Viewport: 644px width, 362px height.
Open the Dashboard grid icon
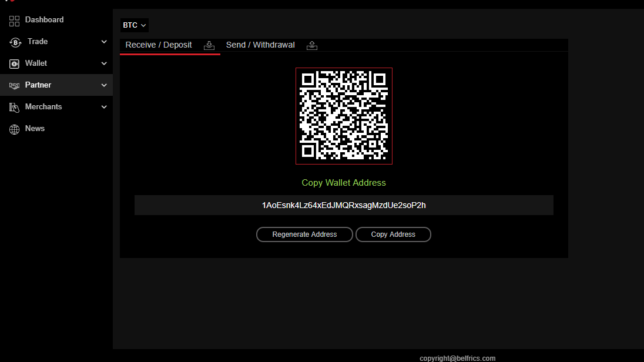click(14, 19)
